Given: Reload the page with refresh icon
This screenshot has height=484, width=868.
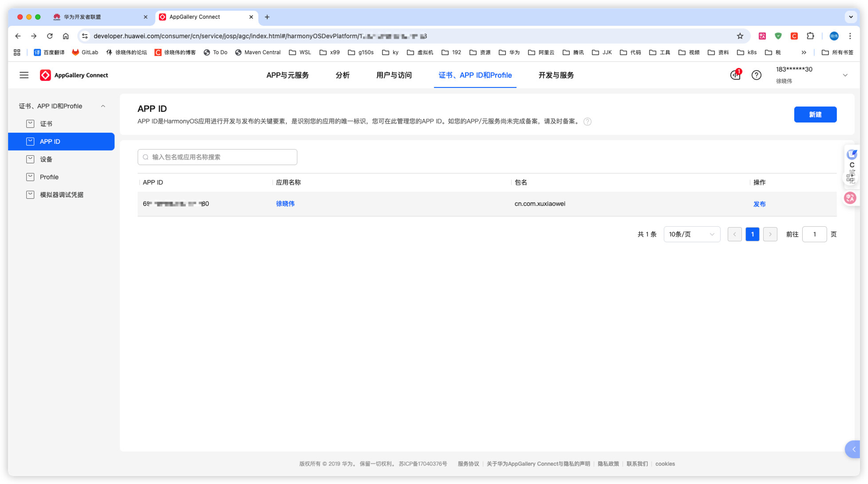Looking at the screenshot, I should point(50,36).
